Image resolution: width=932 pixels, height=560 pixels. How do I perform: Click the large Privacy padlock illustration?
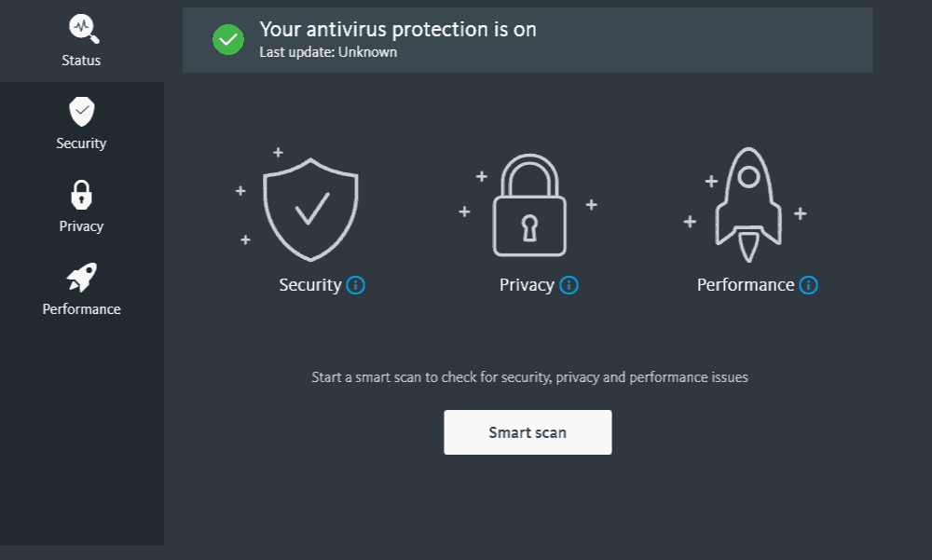(x=529, y=205)
